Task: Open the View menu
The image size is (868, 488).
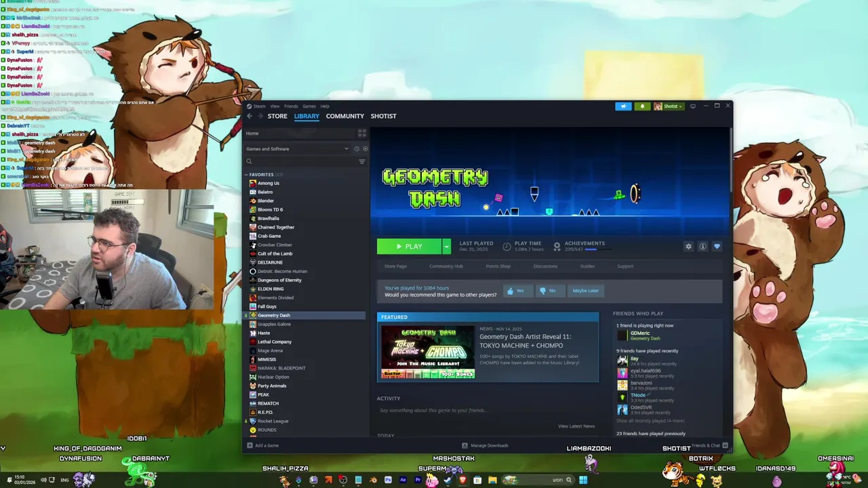Action: 275,106
